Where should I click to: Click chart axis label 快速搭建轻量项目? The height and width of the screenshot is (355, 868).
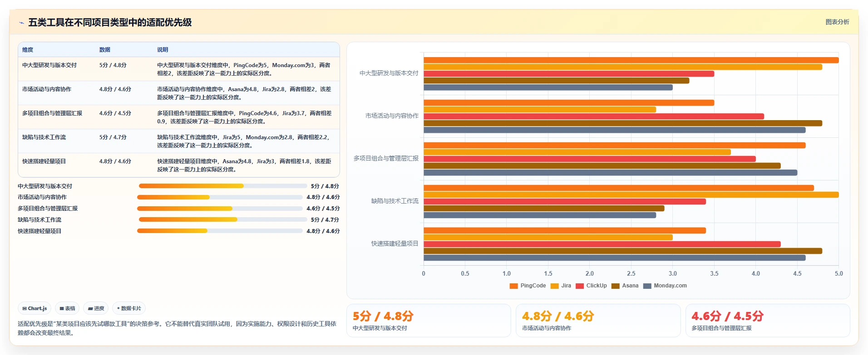(x=395, y=244)
